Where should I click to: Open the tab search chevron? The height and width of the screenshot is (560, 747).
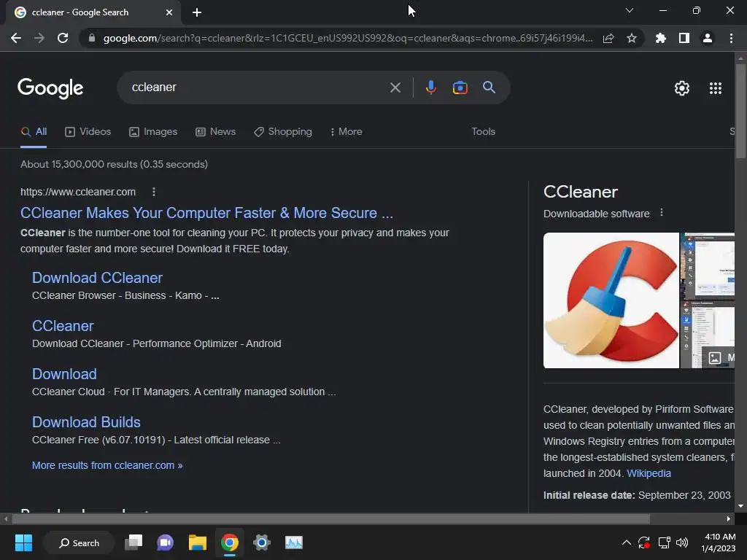point(630,10)
